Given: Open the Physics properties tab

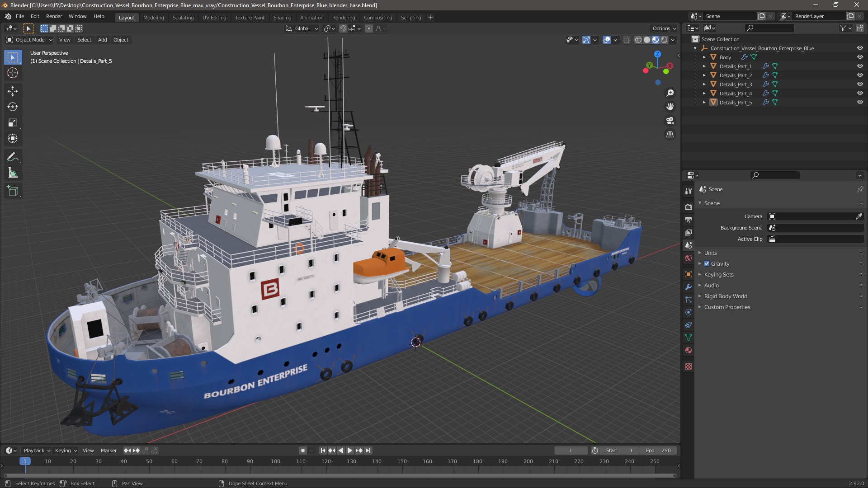Looking at the screenshot, I should coord(689,312).
